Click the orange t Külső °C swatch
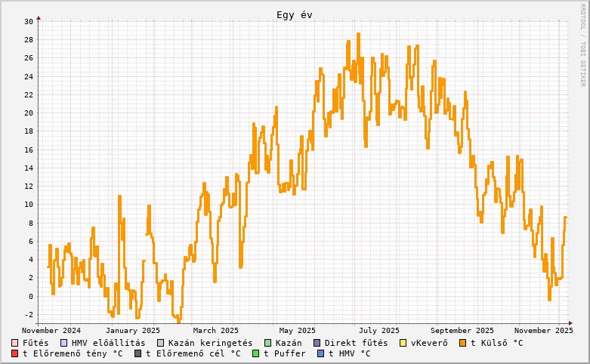The image size is (590, 364). pyautogui.click(x=462, y=343)
